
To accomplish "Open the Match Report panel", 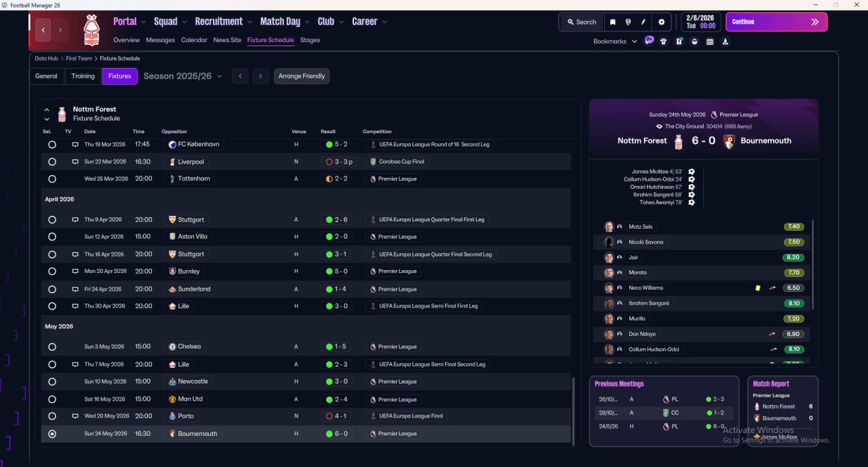I will (x=783, y=411).
